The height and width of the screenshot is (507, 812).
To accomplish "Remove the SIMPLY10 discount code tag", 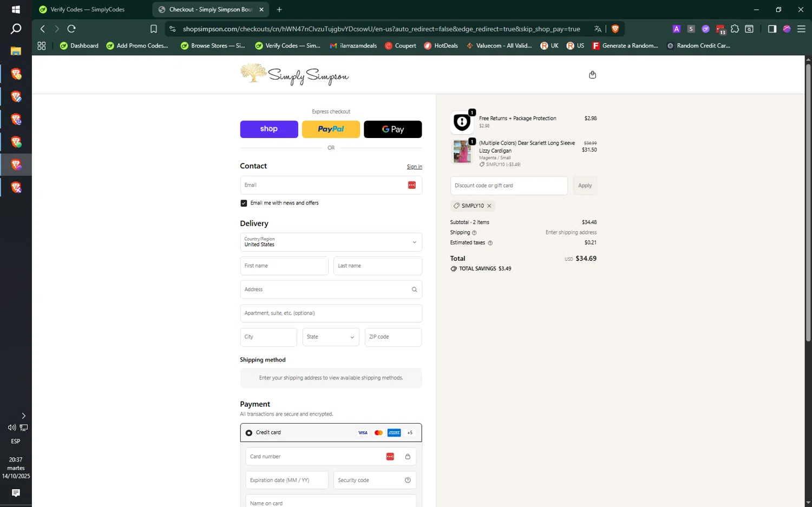I will (489, 206).
